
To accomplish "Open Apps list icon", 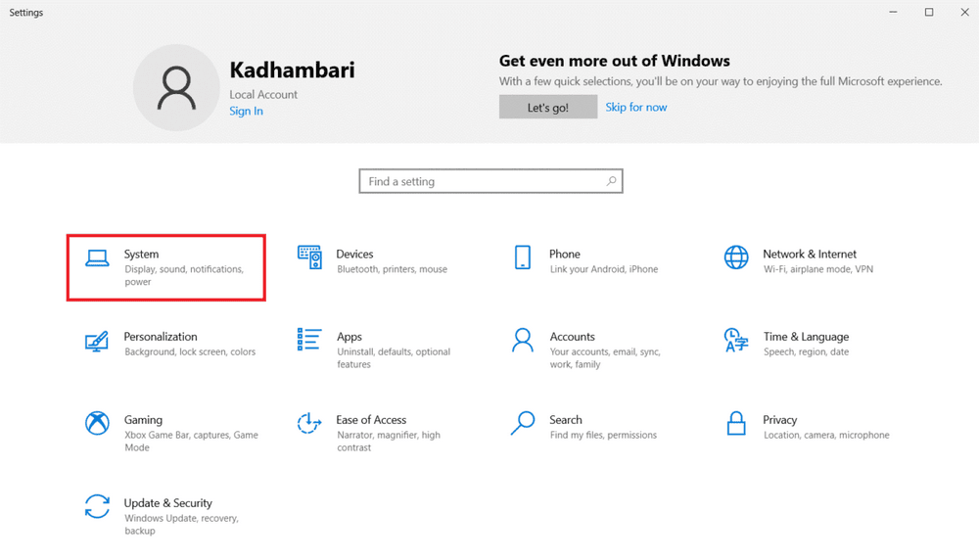I will tap(309, 340).
